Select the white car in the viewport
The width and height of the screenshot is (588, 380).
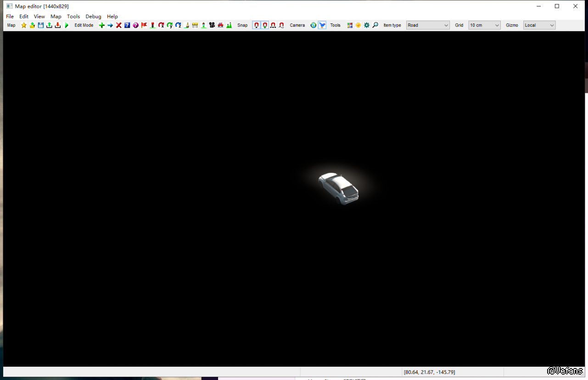click(x=339, y=188)
